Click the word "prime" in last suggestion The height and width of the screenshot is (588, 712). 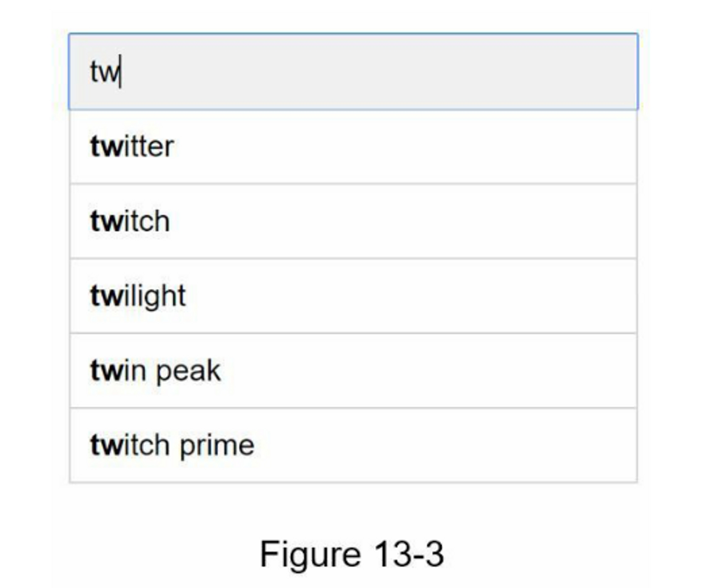tap(217, 446)
